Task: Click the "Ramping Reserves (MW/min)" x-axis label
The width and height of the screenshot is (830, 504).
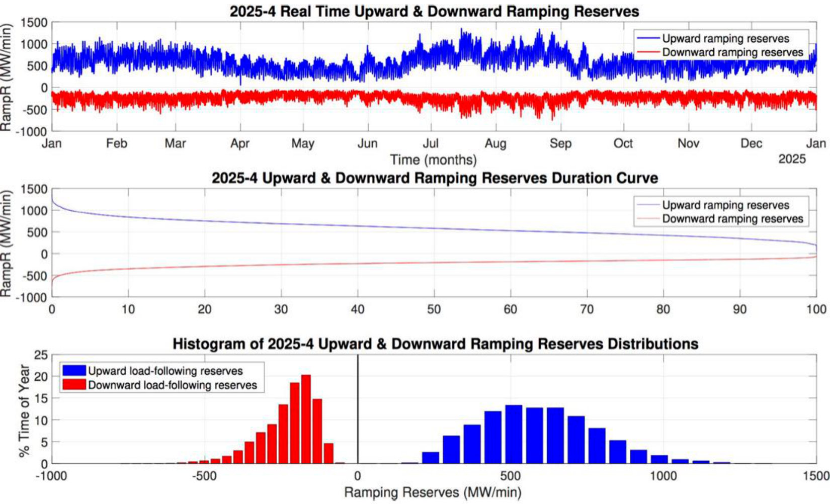Action: 433,492
